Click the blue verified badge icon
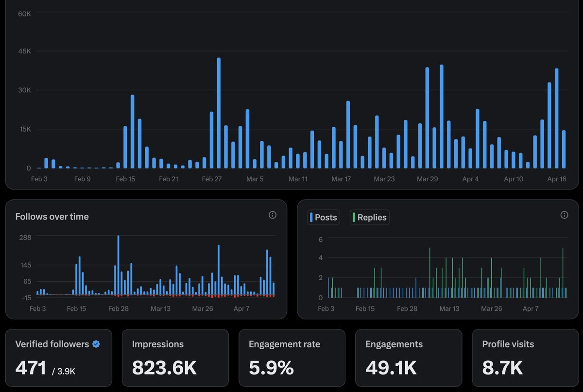 point(96,344)
